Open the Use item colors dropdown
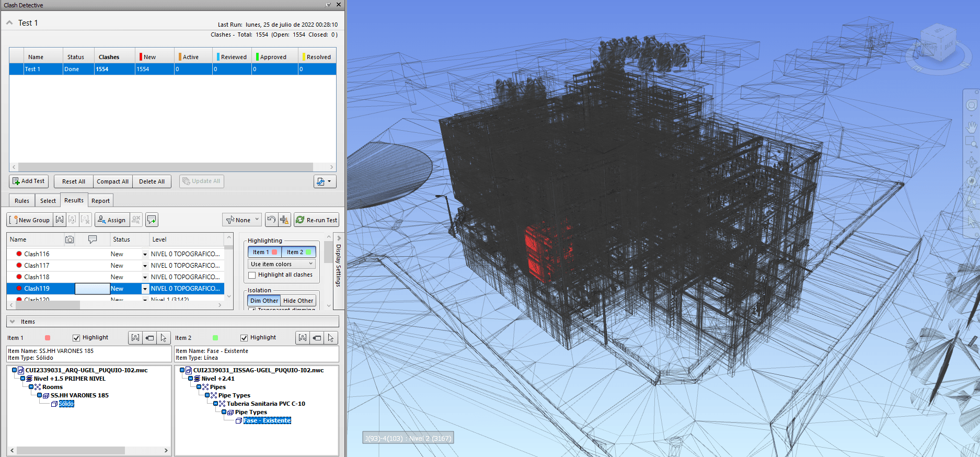The height and width of the screenshot is (457, 980). coord(281,264)
